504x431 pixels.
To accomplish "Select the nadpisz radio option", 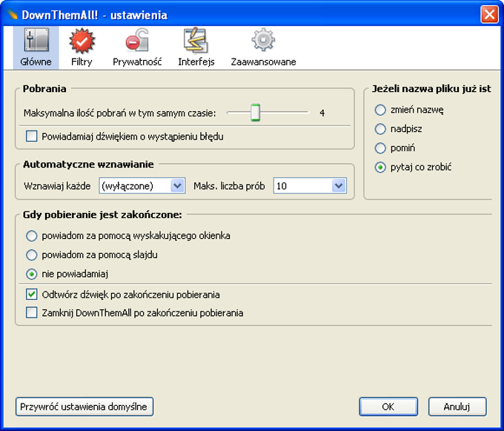I will [380, 129].
